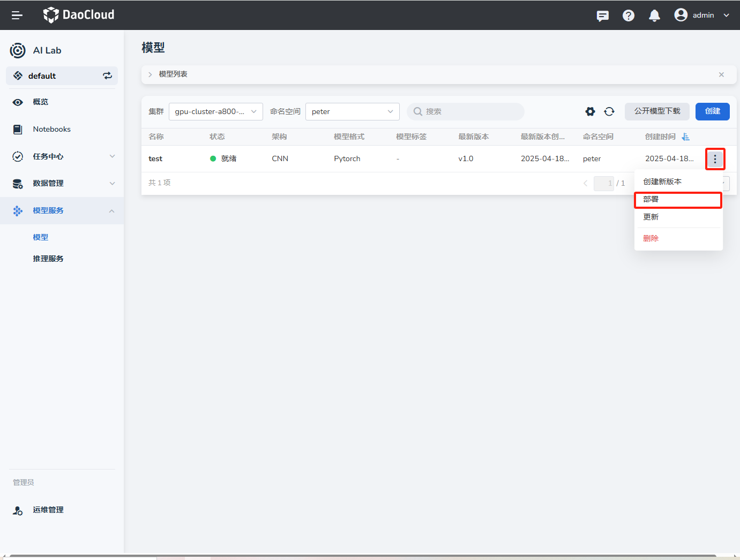Collapse the 模型服务 sidebar section

112,211
